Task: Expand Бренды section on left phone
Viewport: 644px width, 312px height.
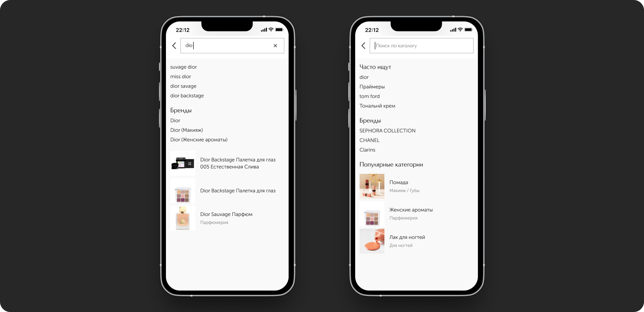Action: 181,110
